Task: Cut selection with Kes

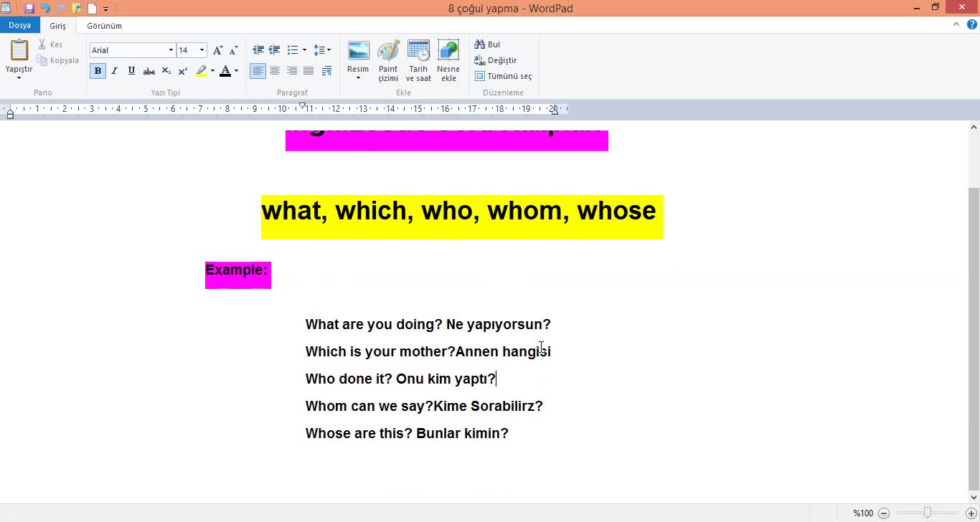Action: point(50,44)
